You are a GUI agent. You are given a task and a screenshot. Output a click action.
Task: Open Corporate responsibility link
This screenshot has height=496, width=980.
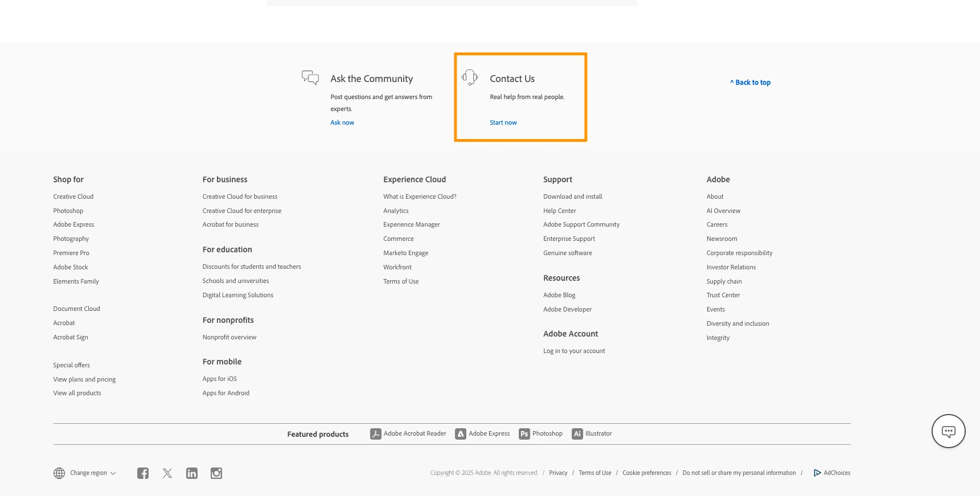[740, 253]
